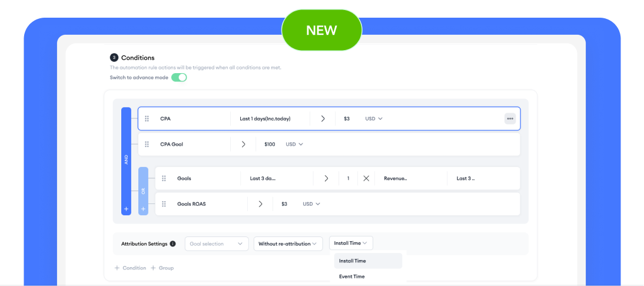Viewport: 644px width, 286px height.
Task: Toggle the Switch to advance mode switch
Action: pos(179,77)
